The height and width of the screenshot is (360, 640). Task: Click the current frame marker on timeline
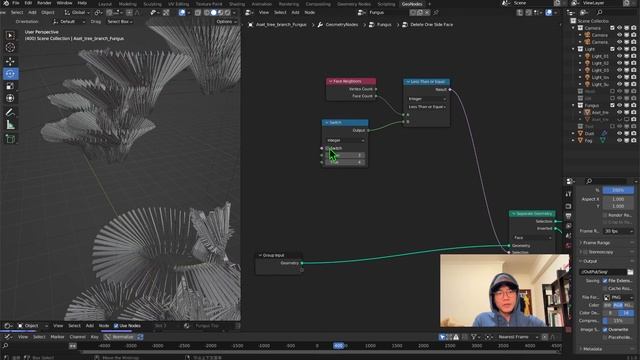click(339, 346)
